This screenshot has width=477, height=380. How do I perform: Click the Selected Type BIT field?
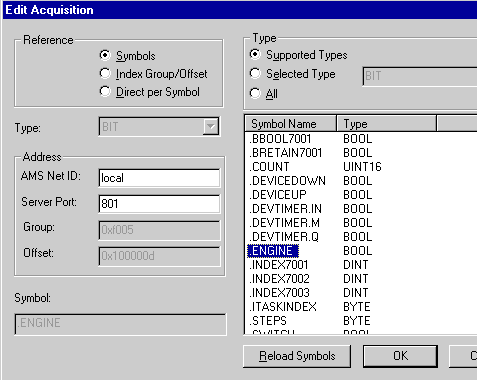[420, 76]
